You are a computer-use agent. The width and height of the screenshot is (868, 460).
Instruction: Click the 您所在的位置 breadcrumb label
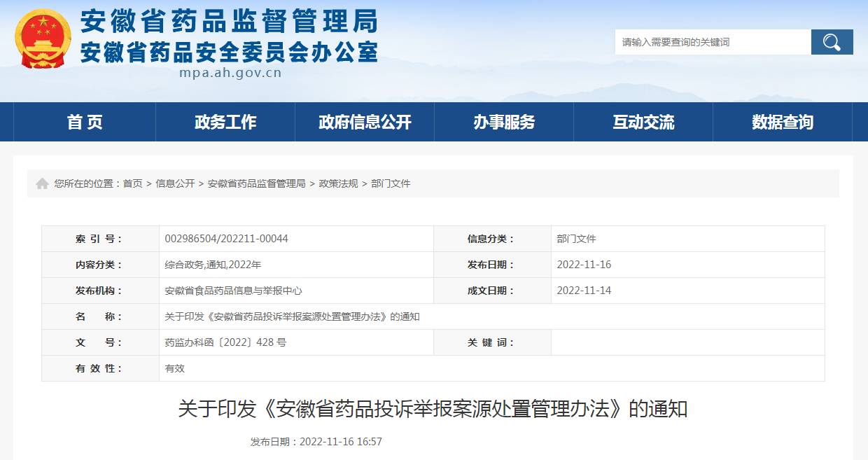point(87,183)
